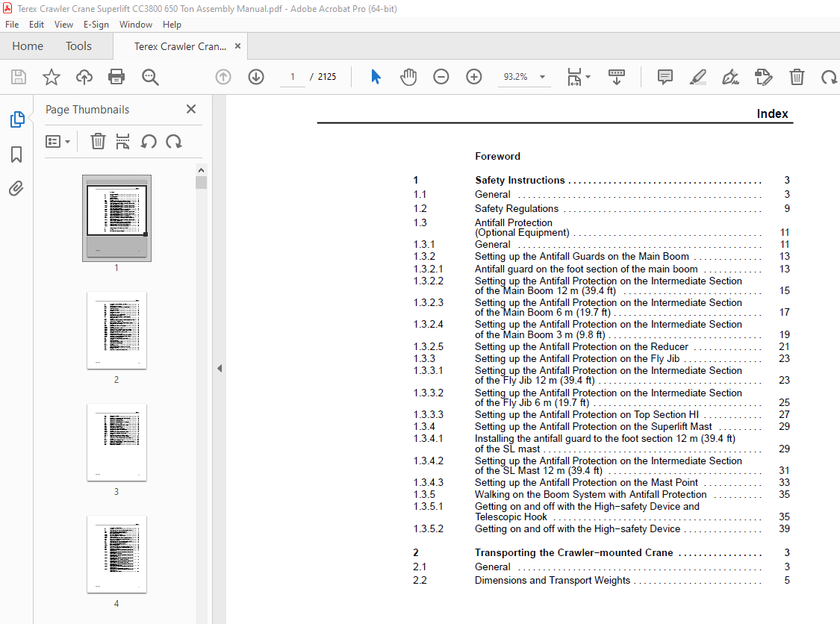
Task: Click the page number input field
Action: pos(293,77)
